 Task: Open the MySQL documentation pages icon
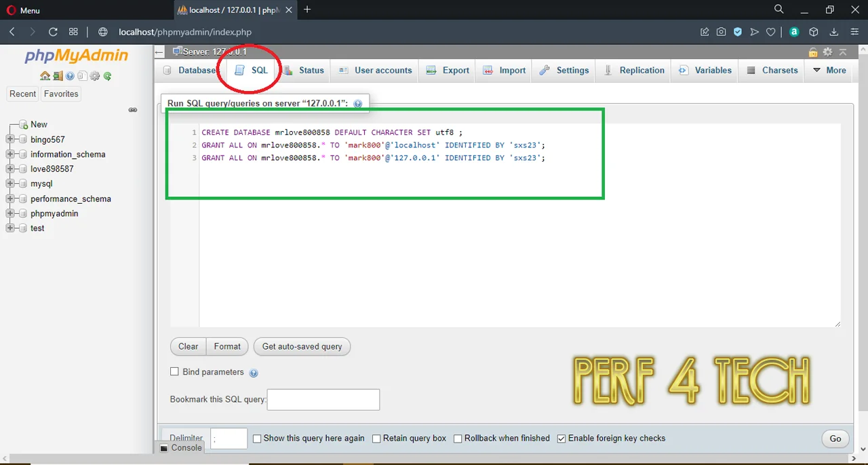(82, 76)
